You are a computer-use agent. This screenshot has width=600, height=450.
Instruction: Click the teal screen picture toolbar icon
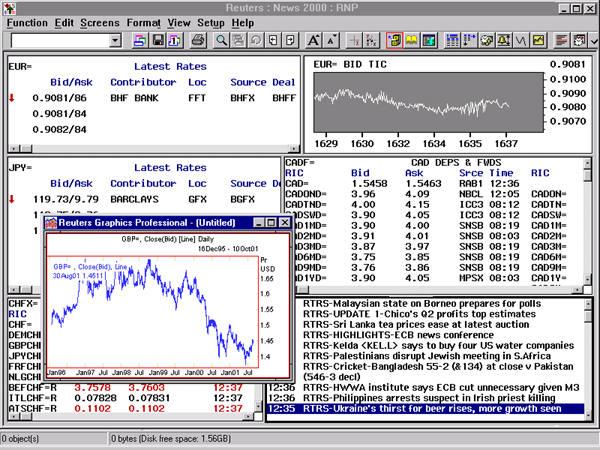(x=429, y=40)
